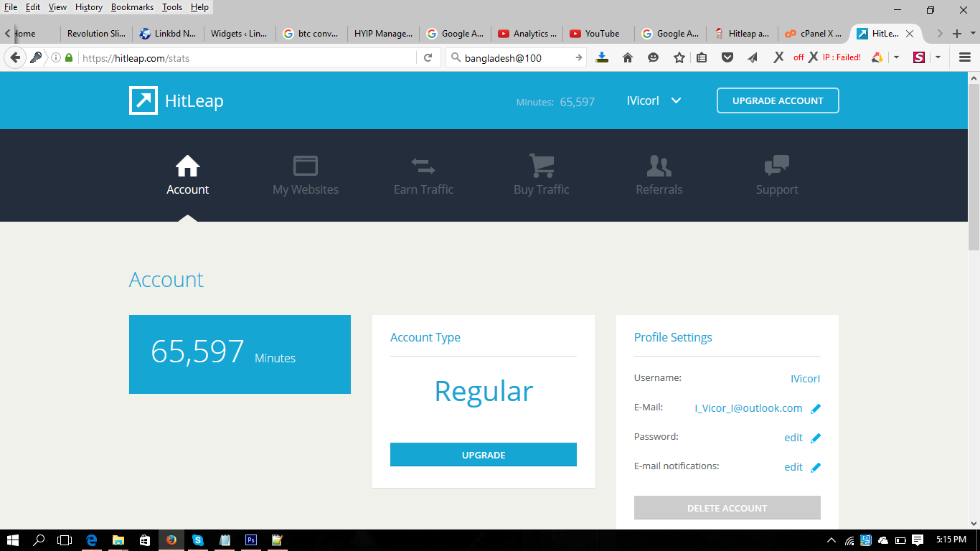This screenshot has width=980, height=551.
Task: Open Skype from the Windows taskbar
Action: 197,540
